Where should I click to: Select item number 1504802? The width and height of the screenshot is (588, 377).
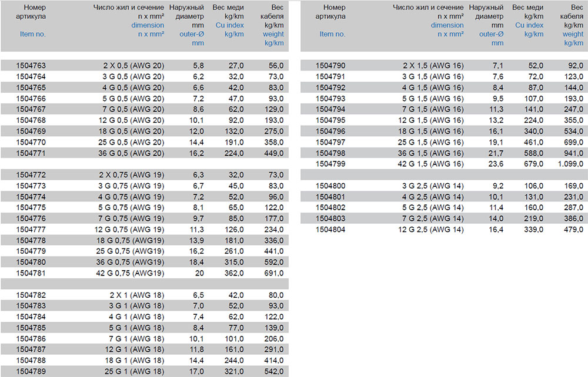[330, 207]
